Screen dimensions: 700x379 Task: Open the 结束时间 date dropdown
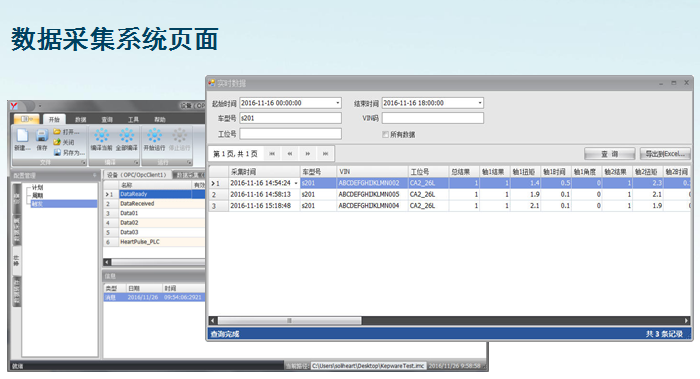point(480,103)
